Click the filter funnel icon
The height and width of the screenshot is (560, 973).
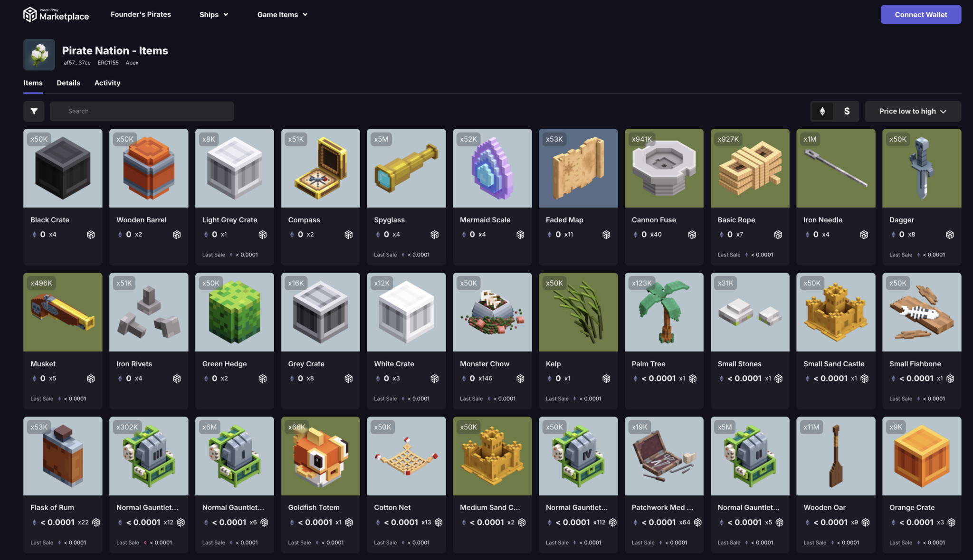coord(34,111)
